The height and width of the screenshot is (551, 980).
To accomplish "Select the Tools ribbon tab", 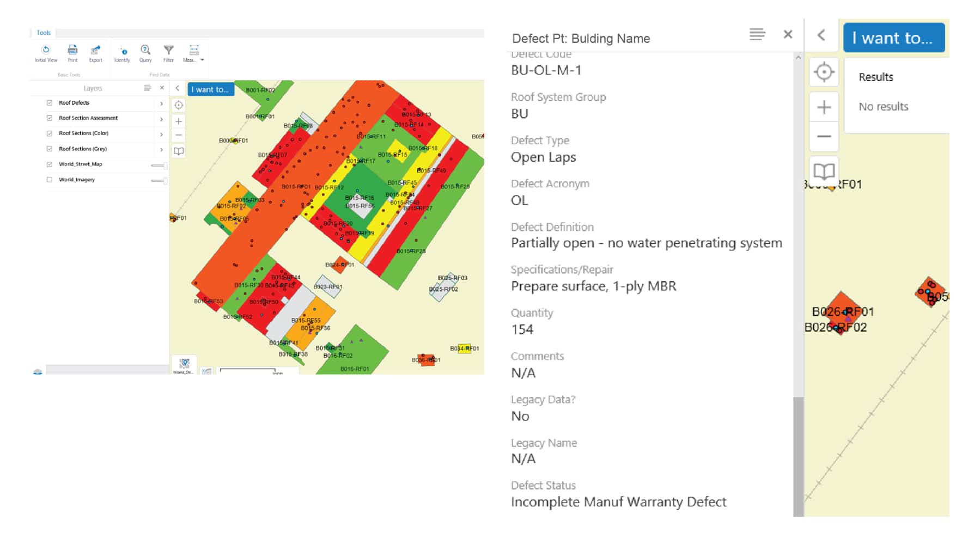I will (44, 33).
